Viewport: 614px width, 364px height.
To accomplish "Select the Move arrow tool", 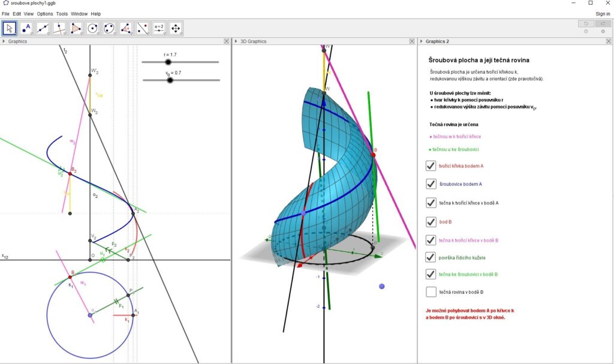I will coord(10,28).
